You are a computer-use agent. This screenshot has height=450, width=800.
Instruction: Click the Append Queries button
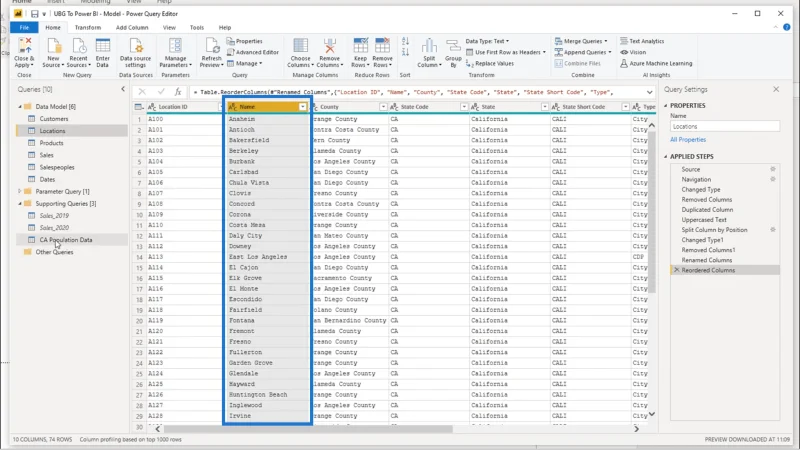[x=583, y=52]
